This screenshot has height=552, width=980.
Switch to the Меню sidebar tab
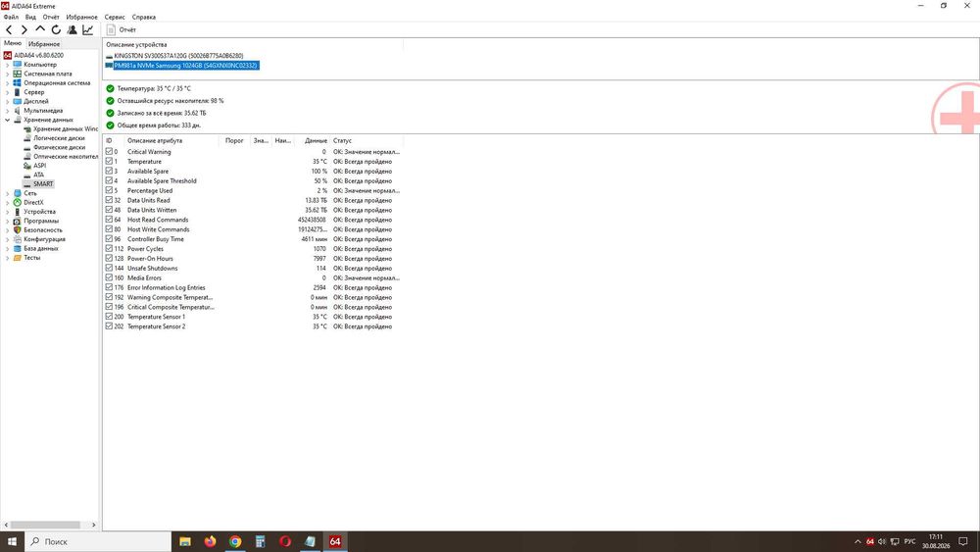click(x=13, y=44)
